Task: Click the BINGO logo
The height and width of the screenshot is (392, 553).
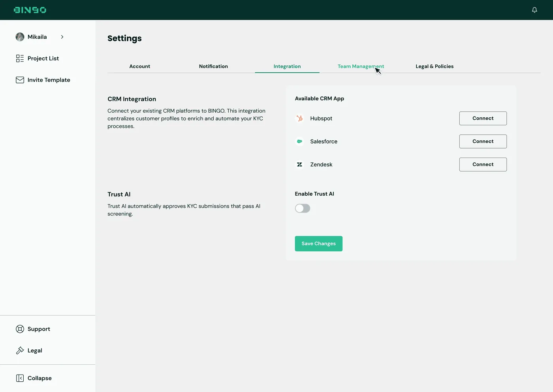Action: 30,10
